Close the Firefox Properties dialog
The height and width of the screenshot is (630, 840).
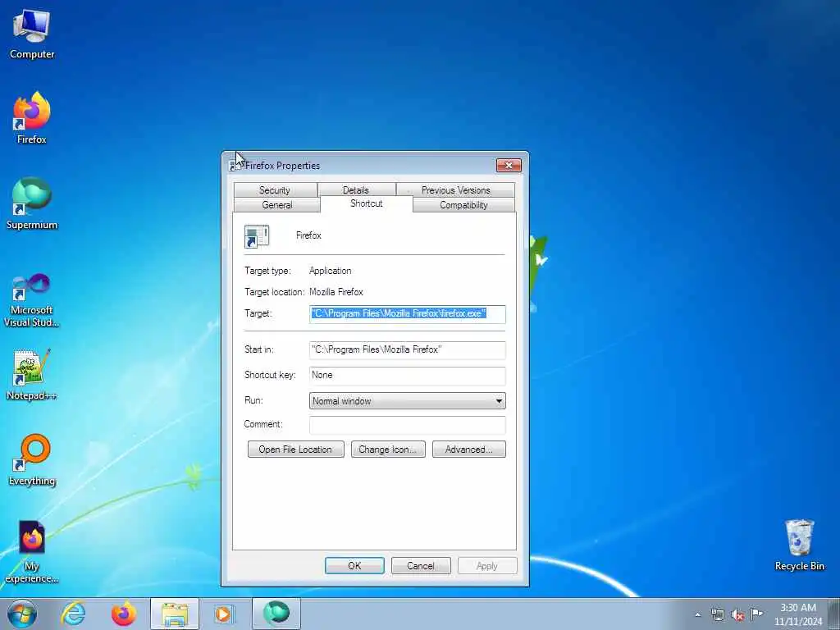(x=509, y=166)
